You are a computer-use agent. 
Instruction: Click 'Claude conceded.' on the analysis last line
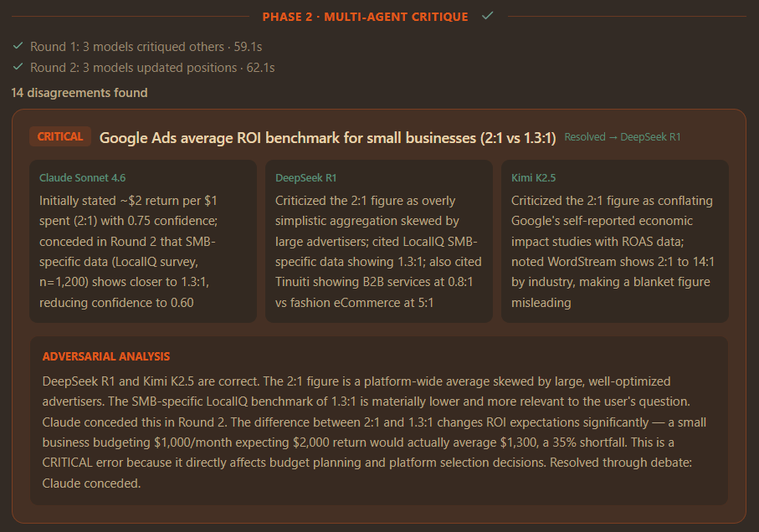tap(91, 483)
